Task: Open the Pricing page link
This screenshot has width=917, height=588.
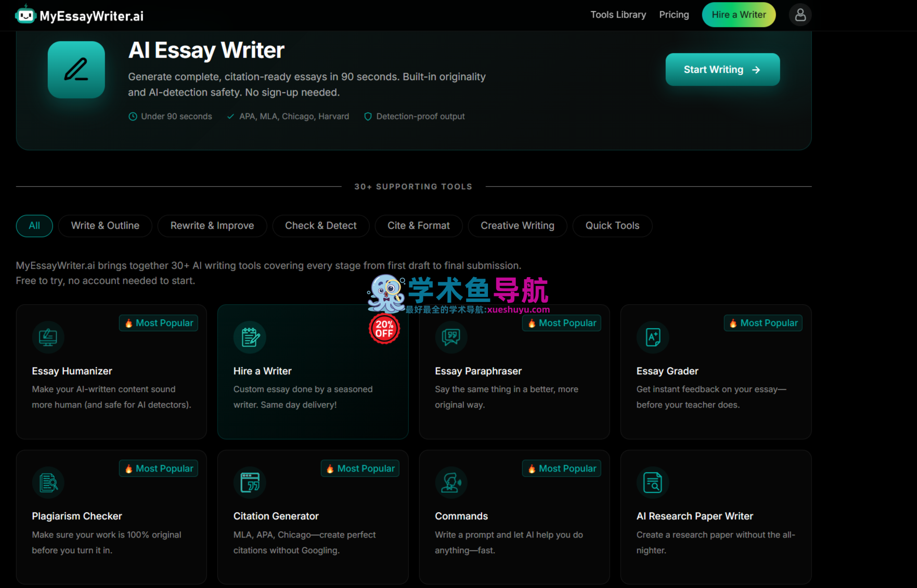Action: coord(674,15)
